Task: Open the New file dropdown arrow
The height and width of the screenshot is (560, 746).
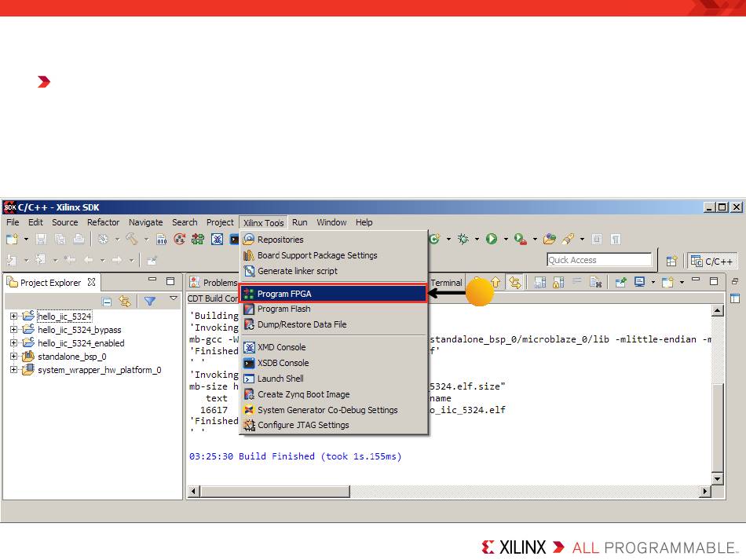Action: (x=26, y=240)
